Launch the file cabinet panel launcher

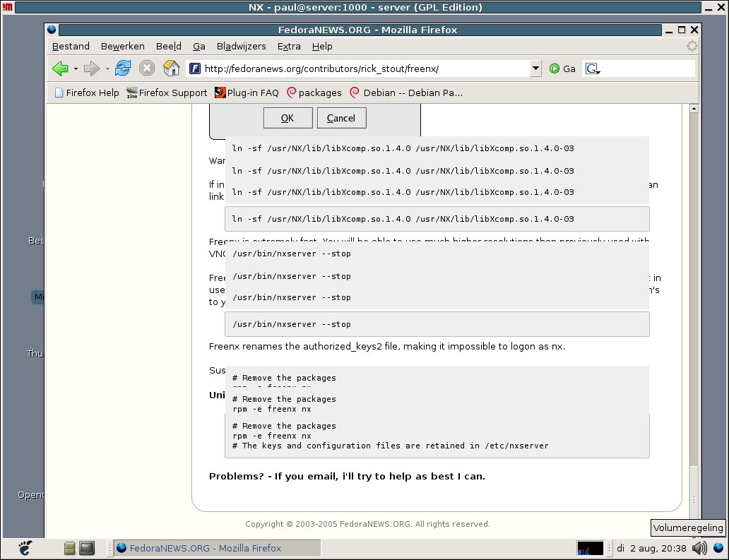coord(70,549)
